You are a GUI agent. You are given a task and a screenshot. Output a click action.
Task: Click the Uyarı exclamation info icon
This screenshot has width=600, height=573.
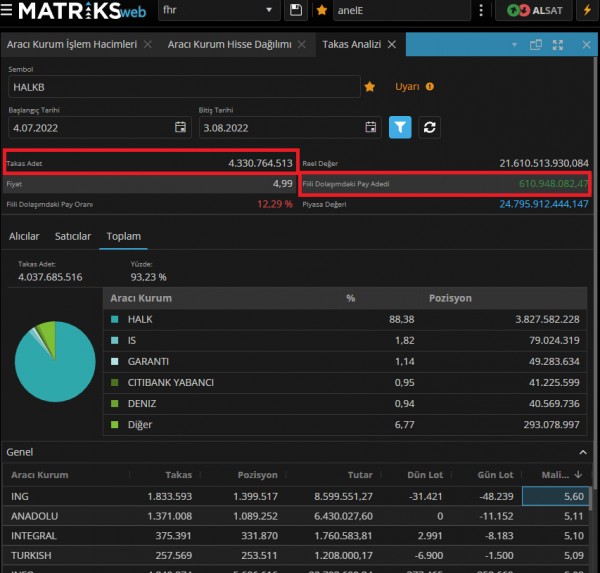(430, 87)
